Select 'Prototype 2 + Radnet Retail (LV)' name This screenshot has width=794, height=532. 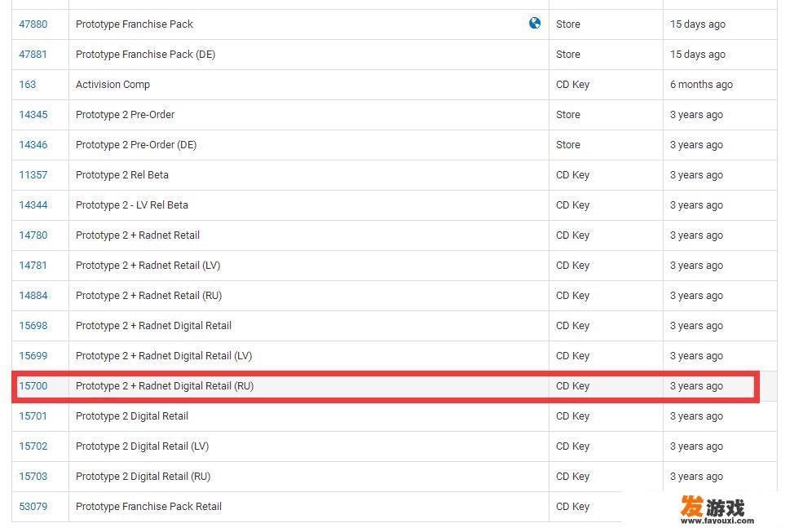click(x=148, y=266)
